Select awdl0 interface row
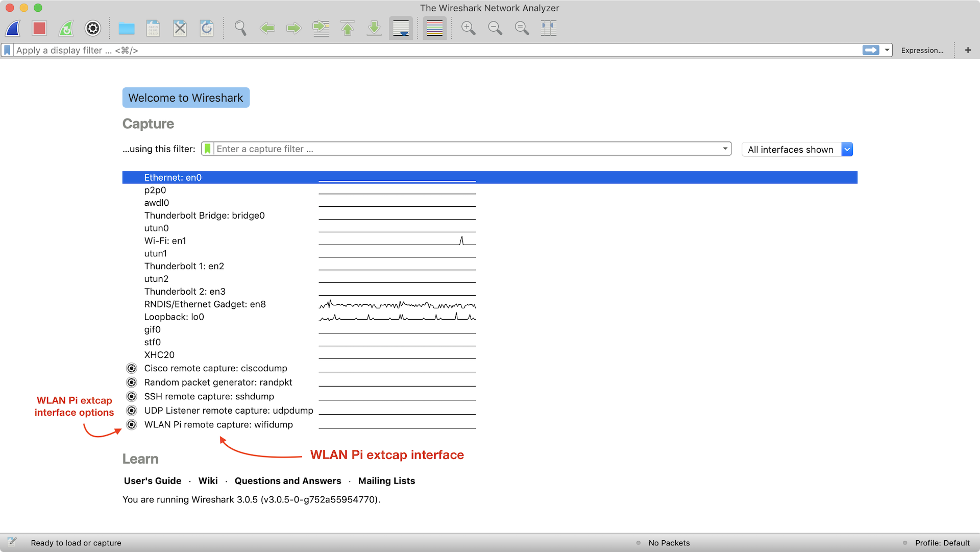980x552 pixels. (490, 203)
